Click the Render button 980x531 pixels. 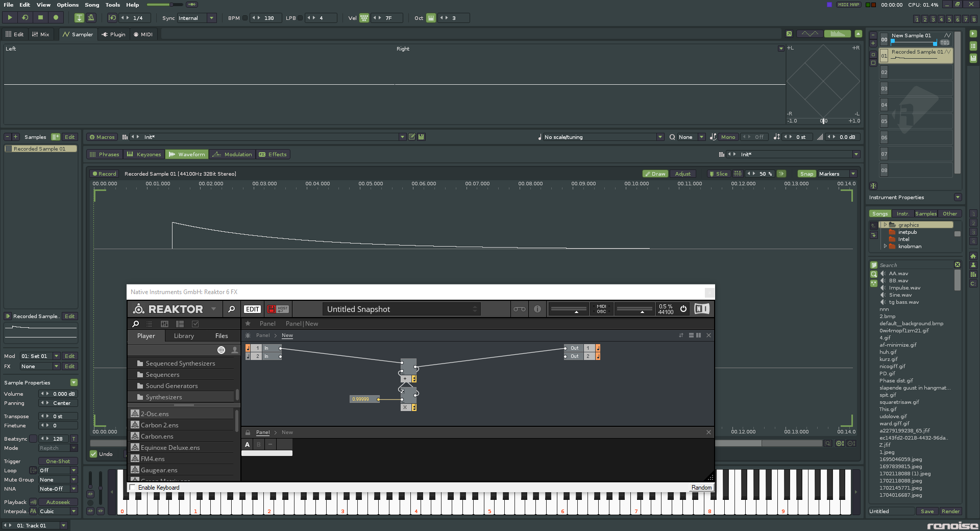click(950, 512)
